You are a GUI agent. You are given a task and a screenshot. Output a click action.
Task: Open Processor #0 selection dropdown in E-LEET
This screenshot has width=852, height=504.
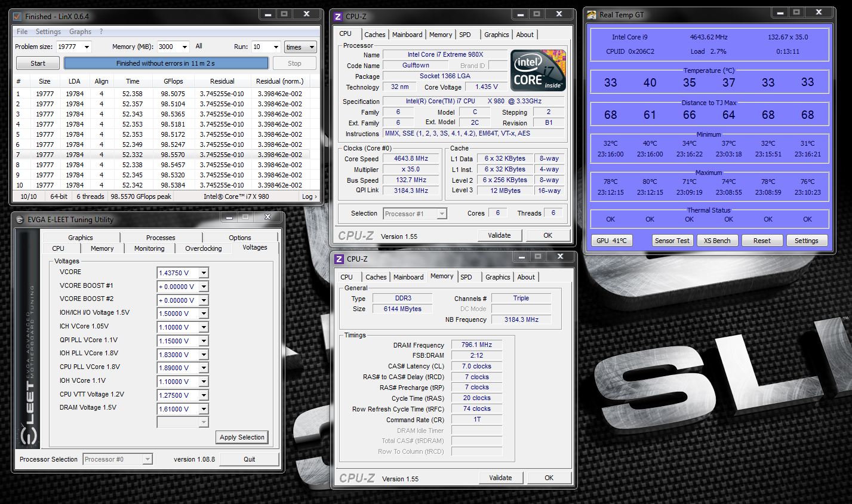pyautogui.click(x=147, y=459)
